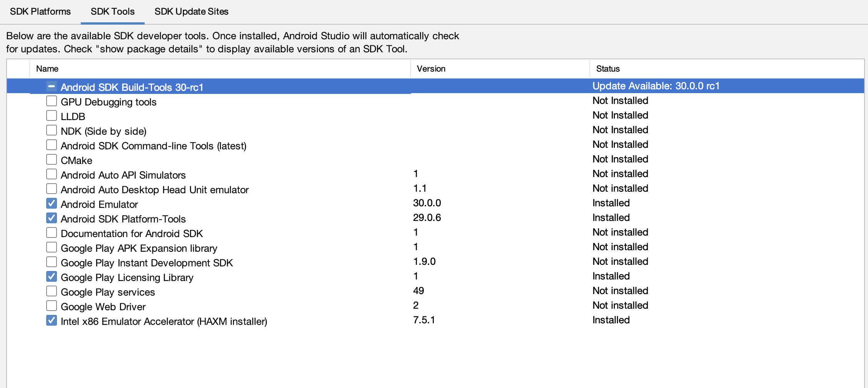The height and width of the screenshot is (388, 868).
Task: Click 'Installed' status of HAXM installer
Action: point(611,320)
